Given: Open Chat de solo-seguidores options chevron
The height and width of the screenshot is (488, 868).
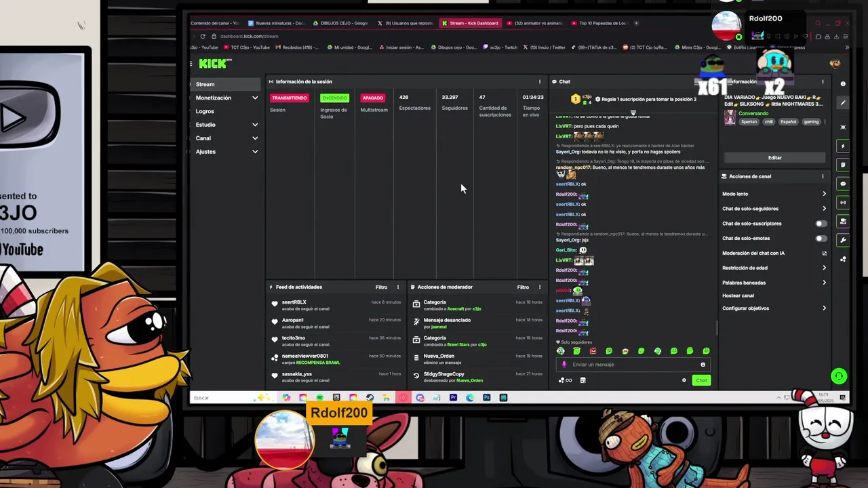Looking at the screenshot, I should [825, 209].
